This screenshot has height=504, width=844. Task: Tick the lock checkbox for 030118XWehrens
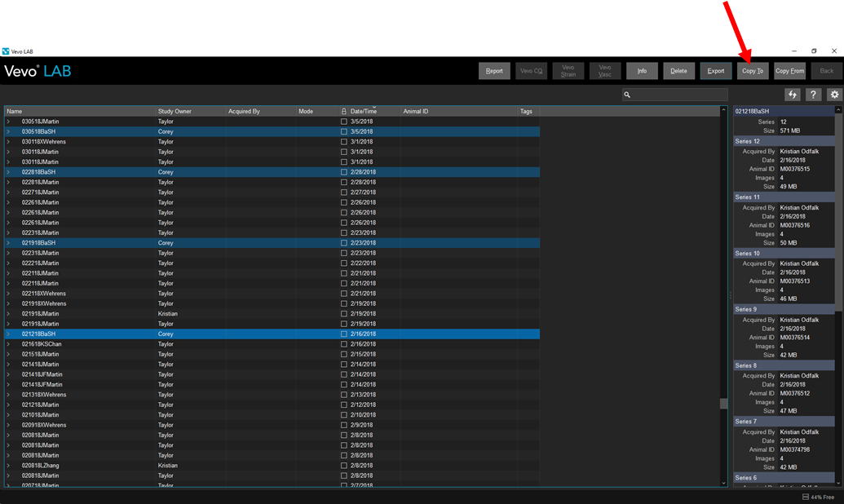[x=344, y=142]
